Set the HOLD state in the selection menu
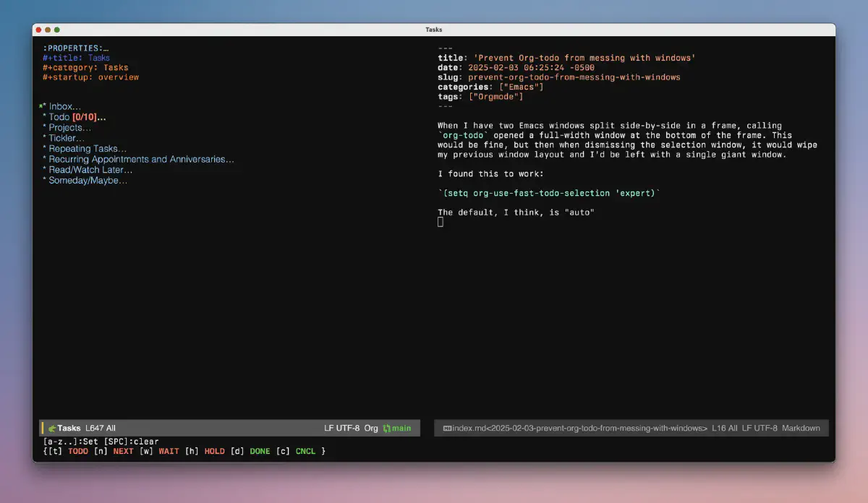This screenshot has width=868, height=503. tap(214, 451)
